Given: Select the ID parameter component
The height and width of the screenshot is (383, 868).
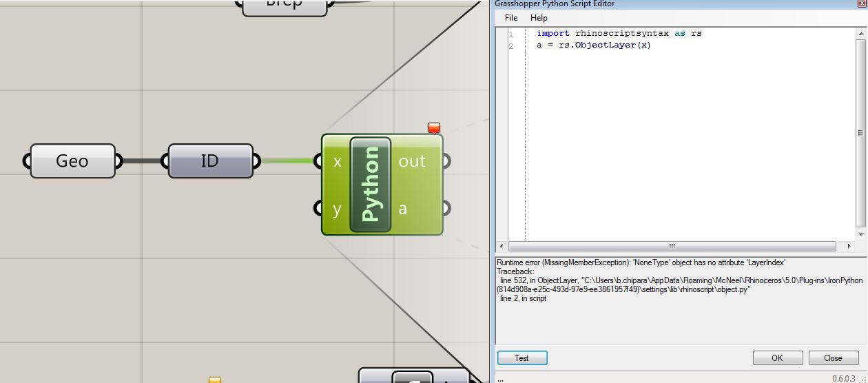Looking at the screenshot, I should coord(210,161).
